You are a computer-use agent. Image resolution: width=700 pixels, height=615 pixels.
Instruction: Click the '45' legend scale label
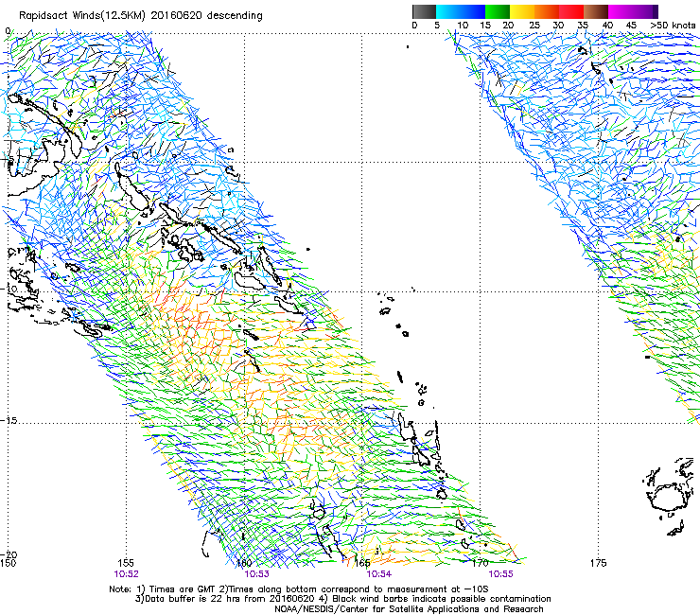(631, 26)
